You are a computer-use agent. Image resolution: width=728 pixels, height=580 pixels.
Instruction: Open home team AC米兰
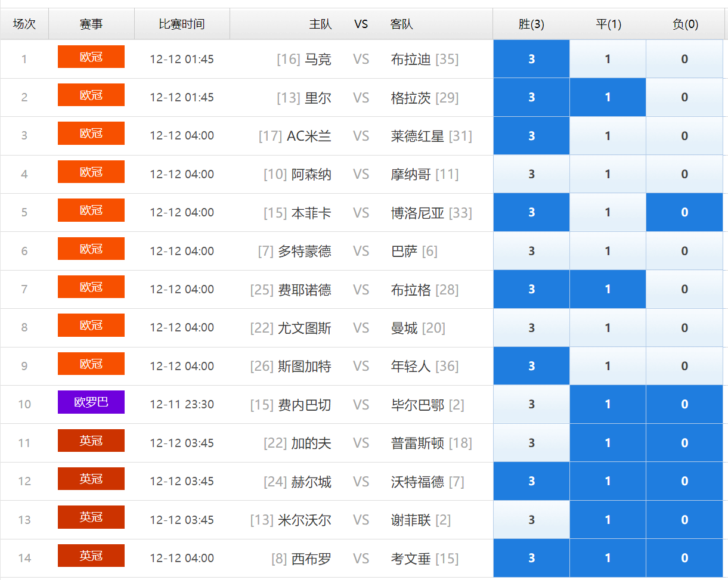pos(309,136)
